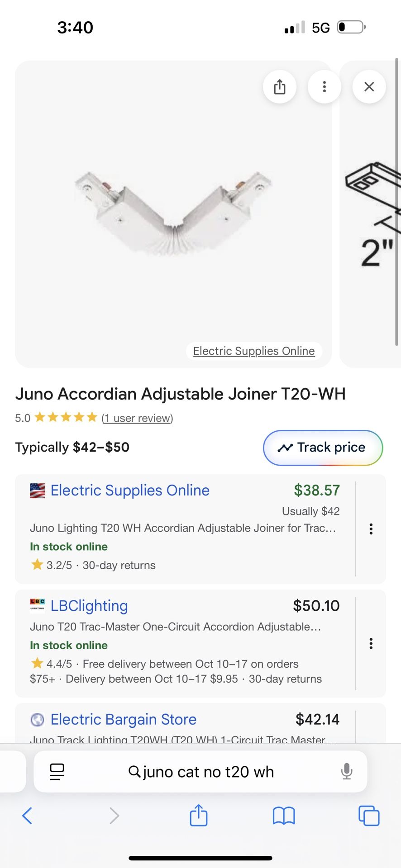Open Safari page menu icon in address bar
Screen dimensions: 401x868
(57, 771)
